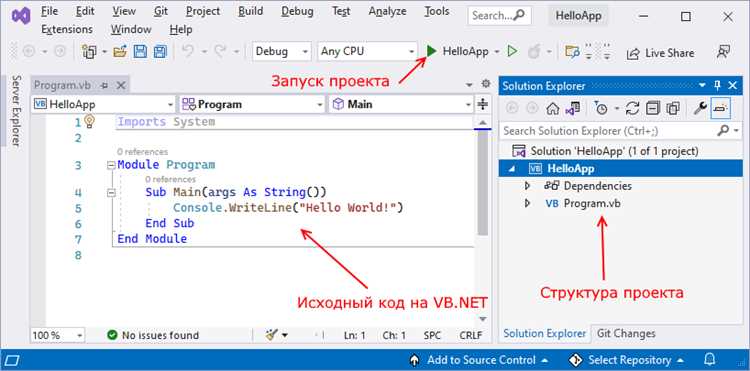Save all files with the double disk icon
Screen dimensions: 750x371
click(x=160, y=52)
